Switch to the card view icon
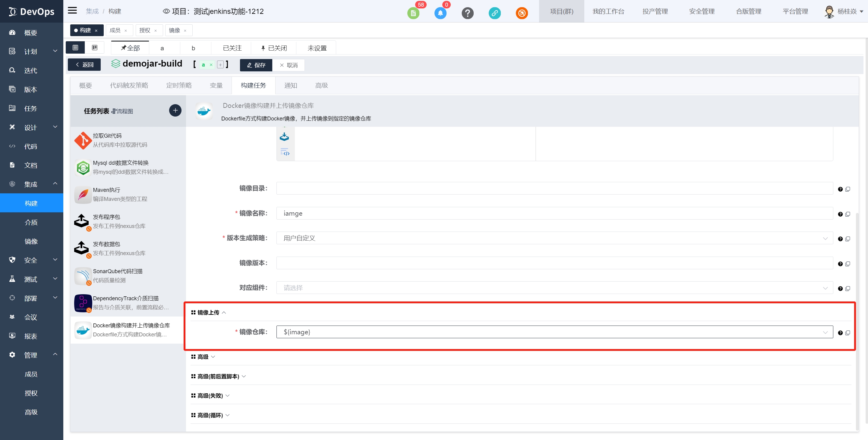The image size is (868, 440). tap(95, 48)
